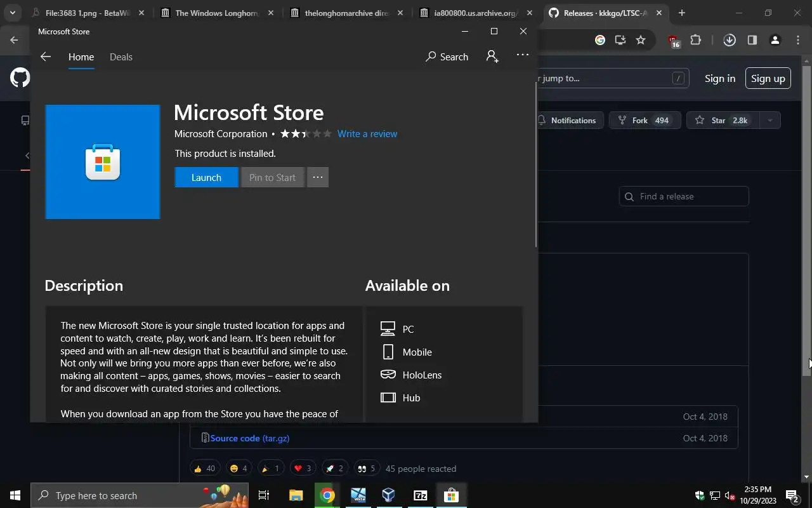Open Chrome's three-dot menu
This screenshot has width=812, height=508.
tap(798, 40)
